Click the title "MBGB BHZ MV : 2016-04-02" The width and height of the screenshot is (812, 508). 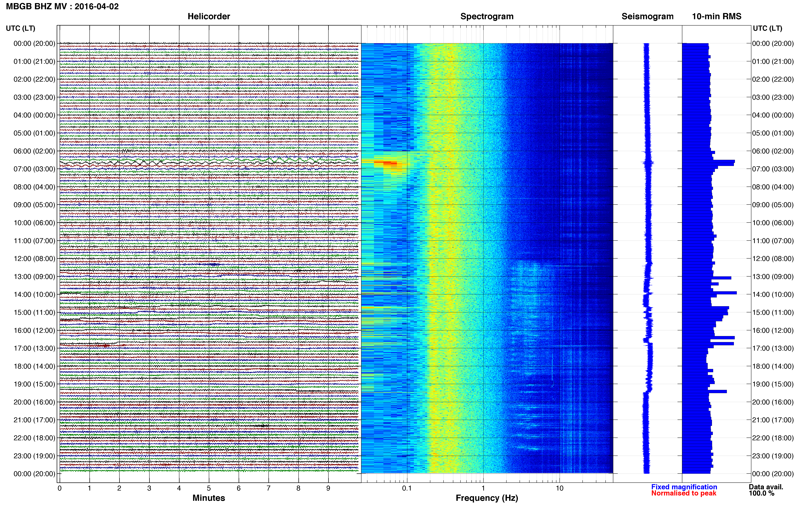tap(62, 6)
